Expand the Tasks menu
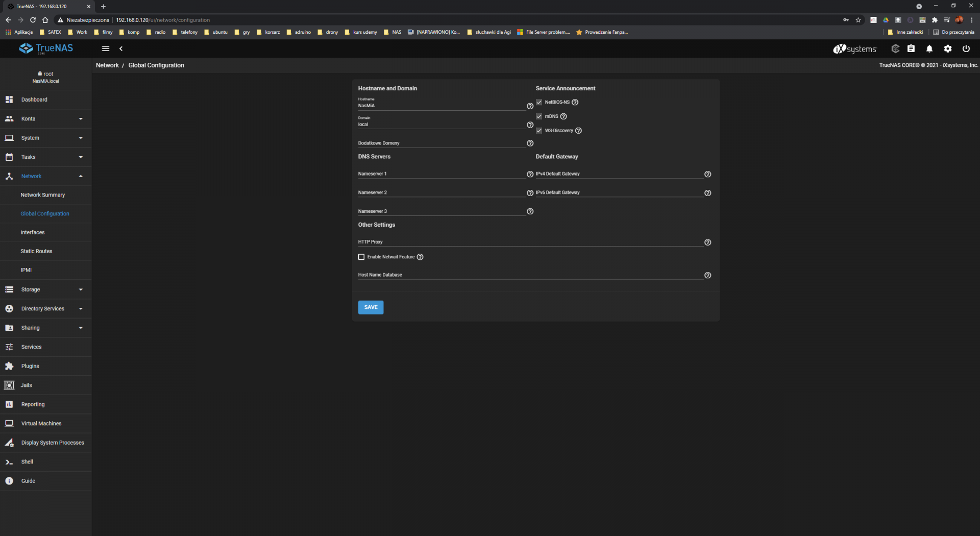 46,157
